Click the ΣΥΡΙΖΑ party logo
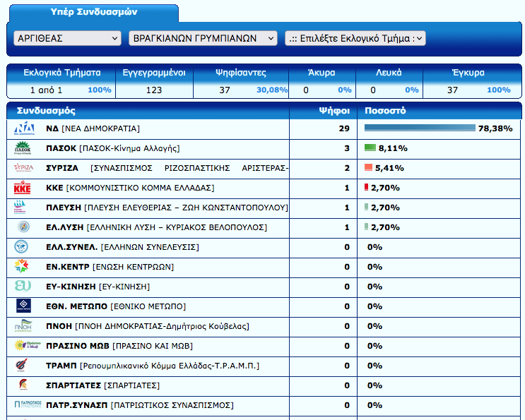Image resolution: width=525 pixels, height=420 pixels. point(23,168)
